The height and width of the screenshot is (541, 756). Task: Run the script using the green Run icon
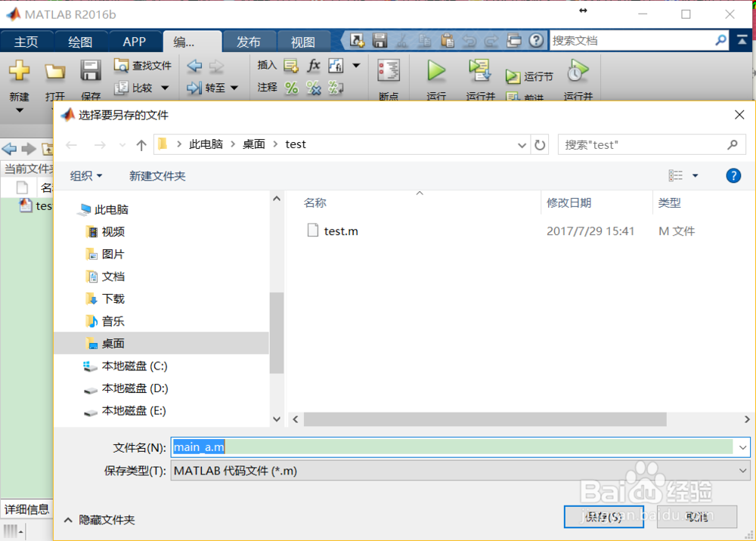436,72
